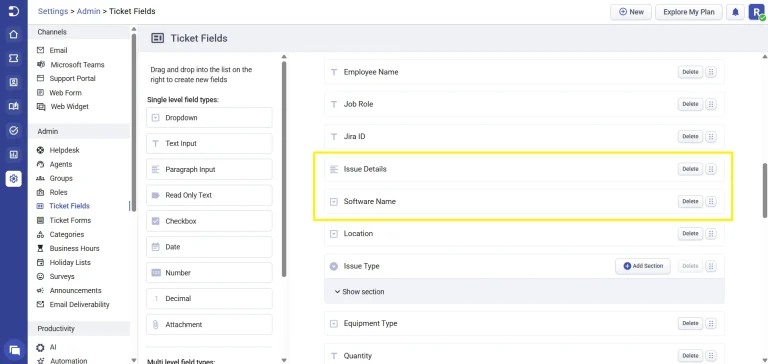Open Surveys in sidebar

(62, 277)
